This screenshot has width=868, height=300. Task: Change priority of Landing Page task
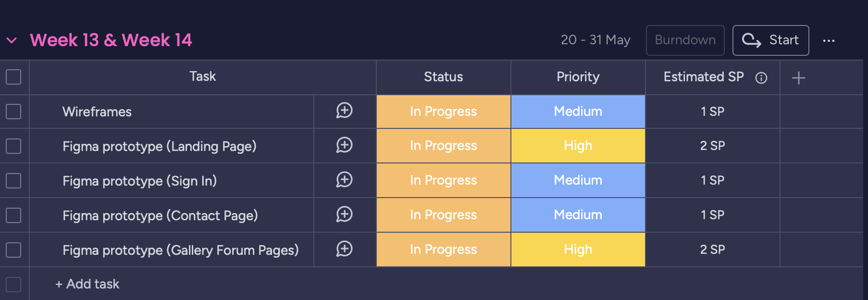pyautogui.click(x=578, y=146)
